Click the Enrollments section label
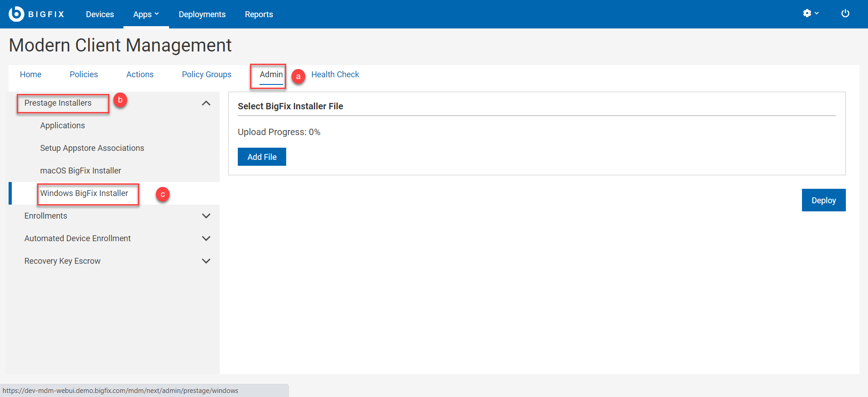 [x=46, y=216]
